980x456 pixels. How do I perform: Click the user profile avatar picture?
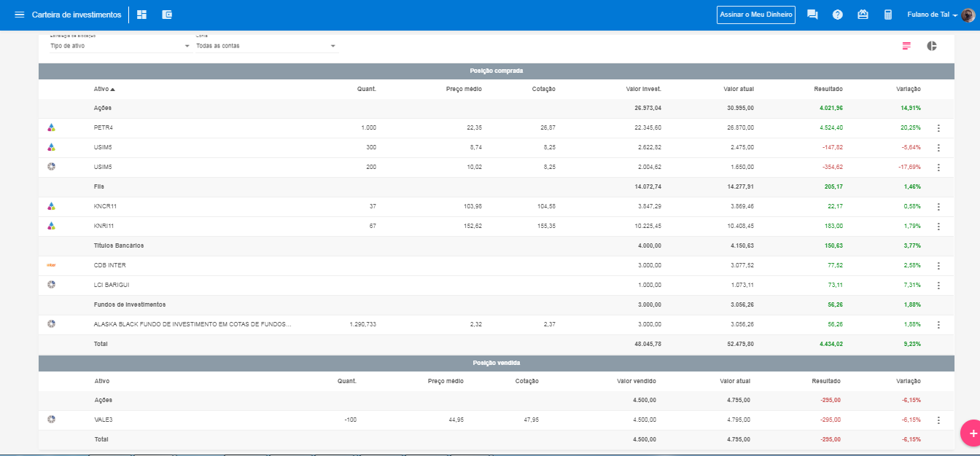(x=968, y=15)
